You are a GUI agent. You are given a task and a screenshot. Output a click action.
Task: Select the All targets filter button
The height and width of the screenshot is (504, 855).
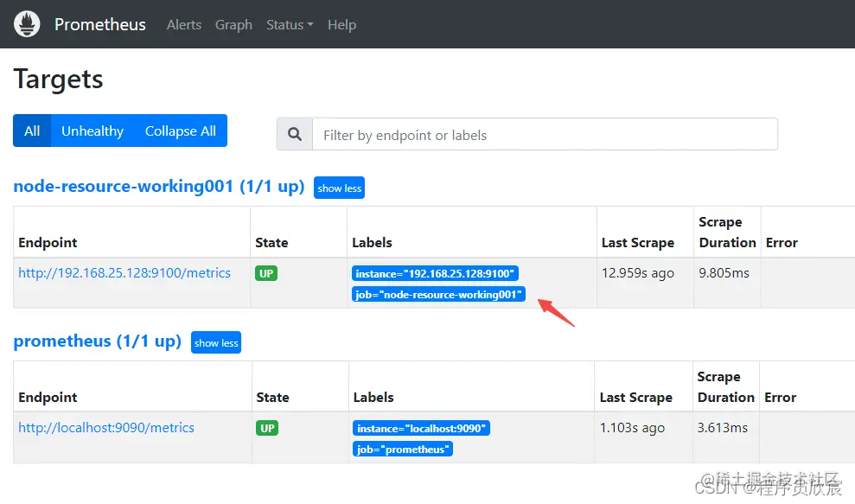[x=32, y=131]
